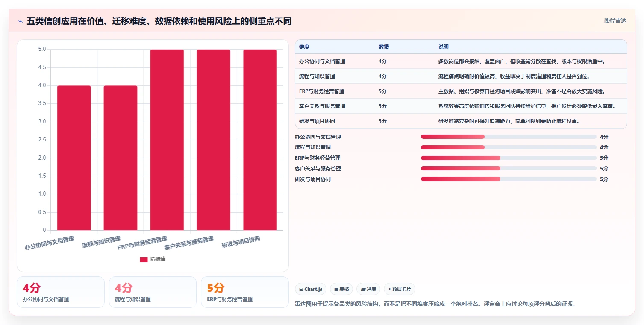Click the ERP与财务经营管理 progress bar
The height and width of the screenshot is (325, 644).
pos(509,158)
